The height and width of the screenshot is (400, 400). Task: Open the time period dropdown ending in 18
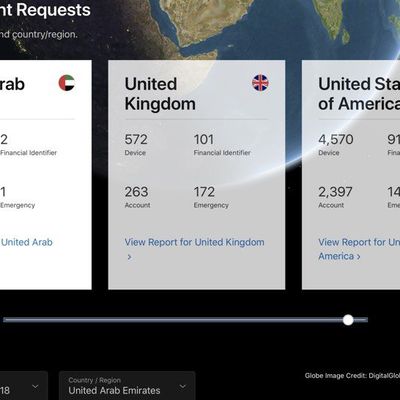23,386
